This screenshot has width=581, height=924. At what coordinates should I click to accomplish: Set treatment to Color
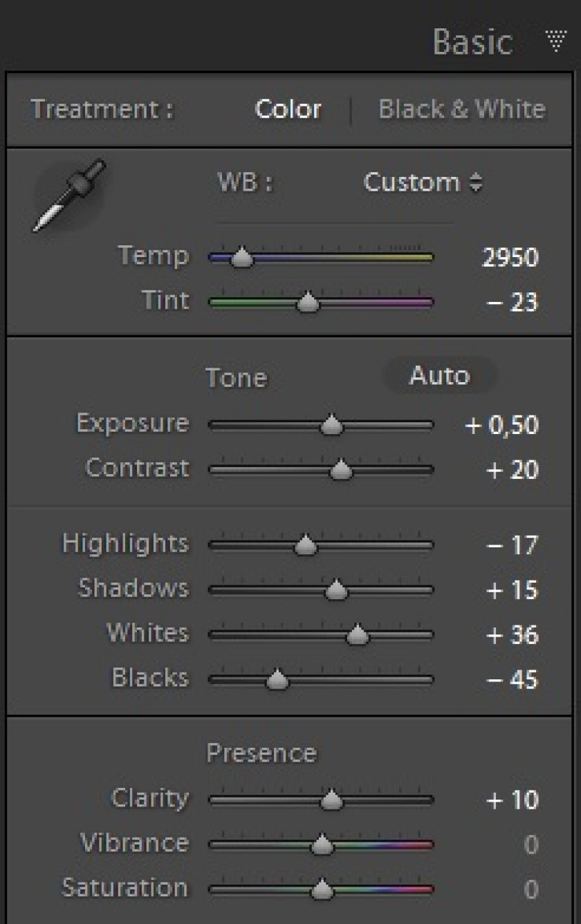288,109
